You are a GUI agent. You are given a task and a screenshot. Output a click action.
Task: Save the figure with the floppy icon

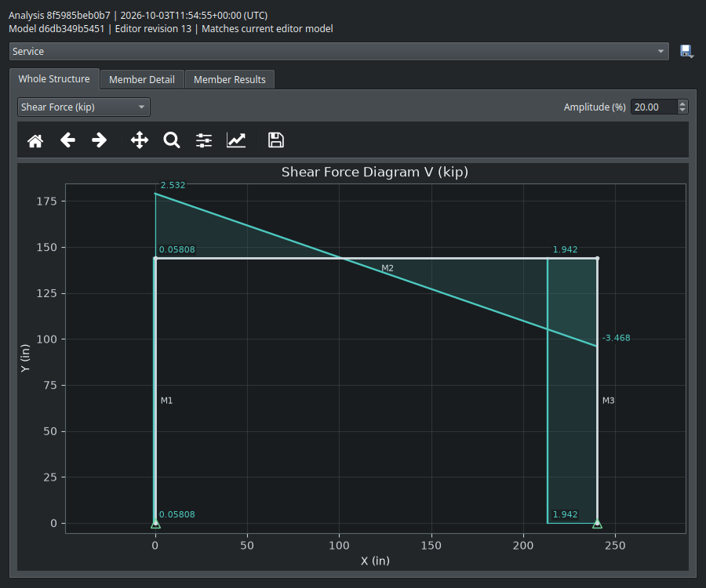(276, 140)
